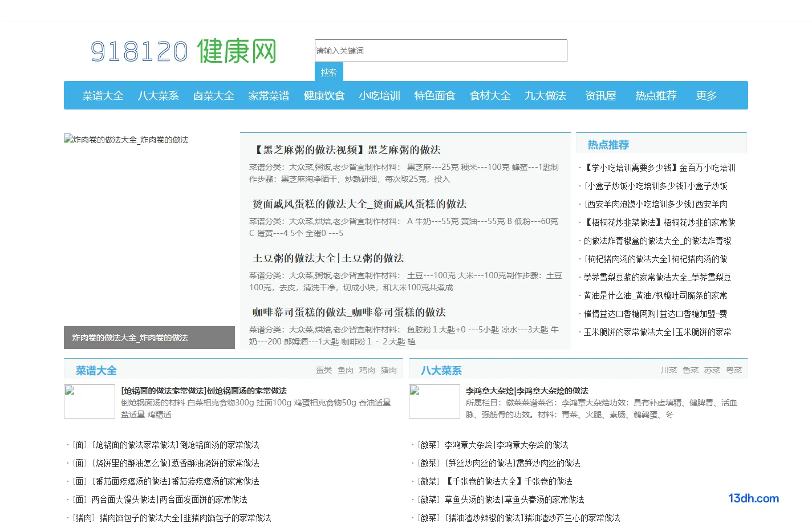Image resolution: width=812 pixels, height=532 pixels.
Task: Open 热点推荐 in the nav bar
Action: [x=656, y=96]
